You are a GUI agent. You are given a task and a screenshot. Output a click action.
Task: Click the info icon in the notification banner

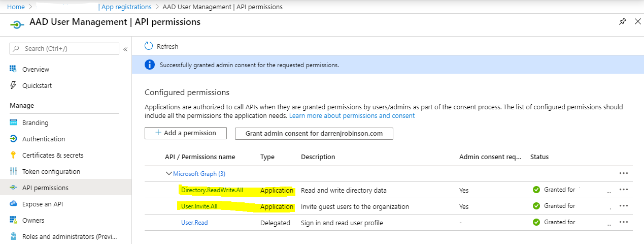click(149, 65)
